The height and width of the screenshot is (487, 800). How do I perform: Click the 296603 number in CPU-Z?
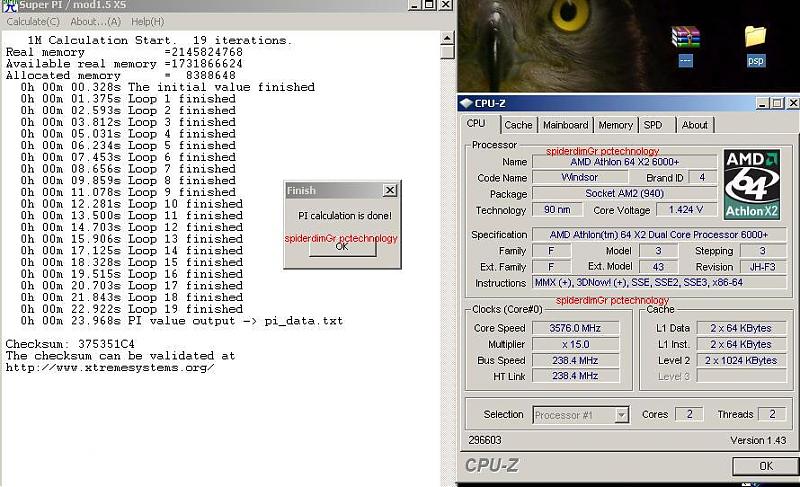(x=485, y=440)
